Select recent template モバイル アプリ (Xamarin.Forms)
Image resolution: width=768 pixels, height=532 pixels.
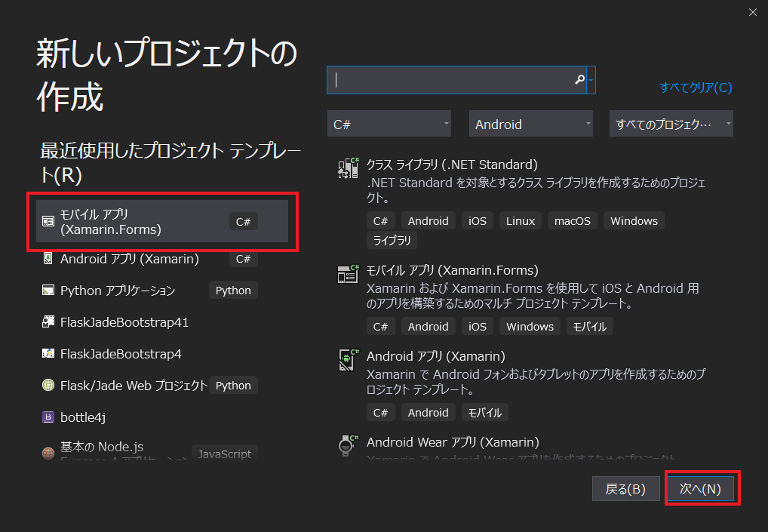(x=162, y=221)
